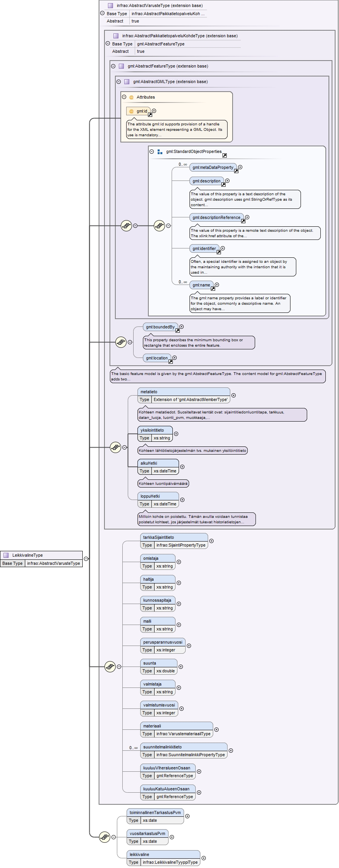Select the suunta element box
Screen dimensions: 339x868
[159, 667]
